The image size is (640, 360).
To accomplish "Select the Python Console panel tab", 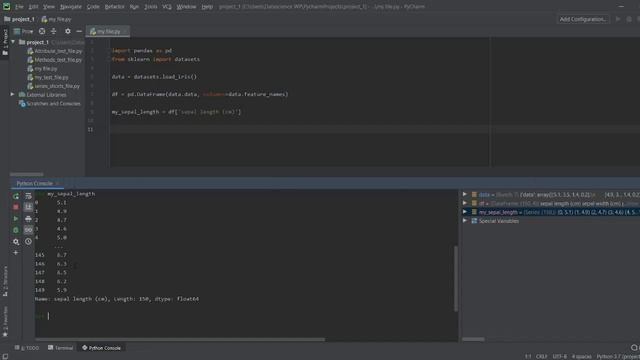I will (35, 184).
